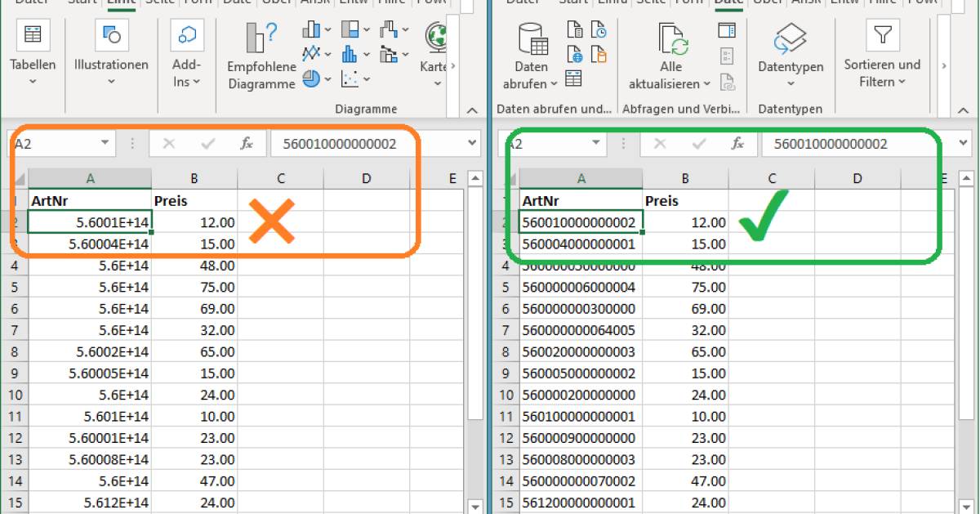Click left vertical scrollbar down arrow
980x514 pixels.
pyautogui.click(x=475, y=507)
